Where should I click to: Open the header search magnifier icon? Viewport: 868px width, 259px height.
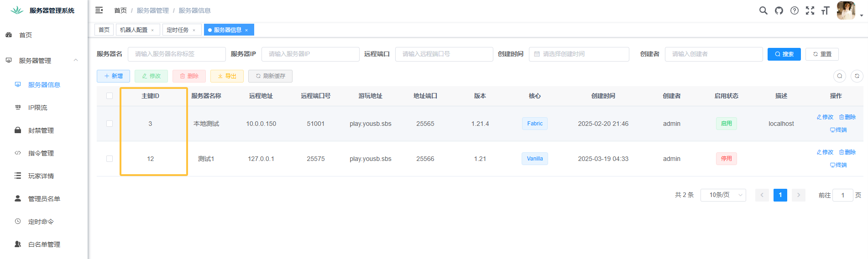coord(763,10)
